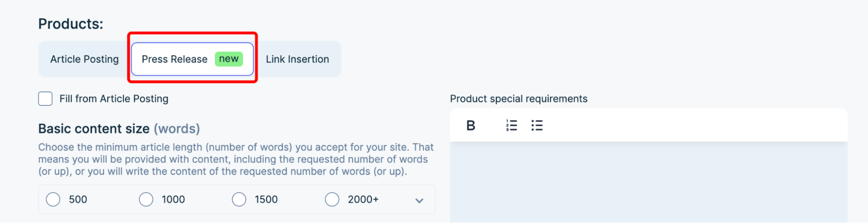
Task: Toggle bold formatting in requirements editor
Action: (471, 125)
